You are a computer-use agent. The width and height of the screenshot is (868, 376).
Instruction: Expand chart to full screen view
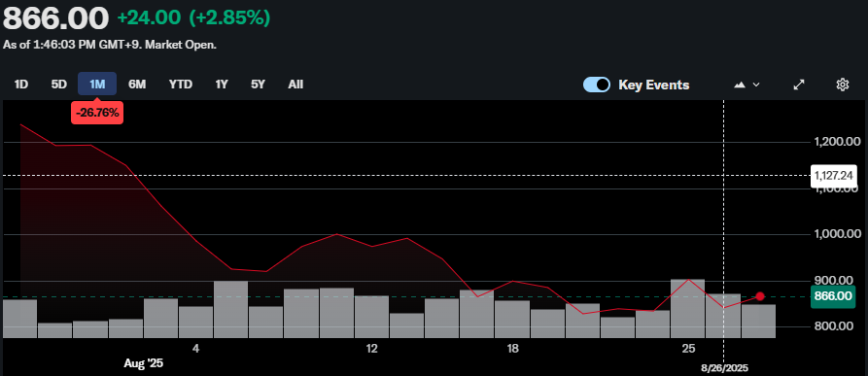[799, 85]
